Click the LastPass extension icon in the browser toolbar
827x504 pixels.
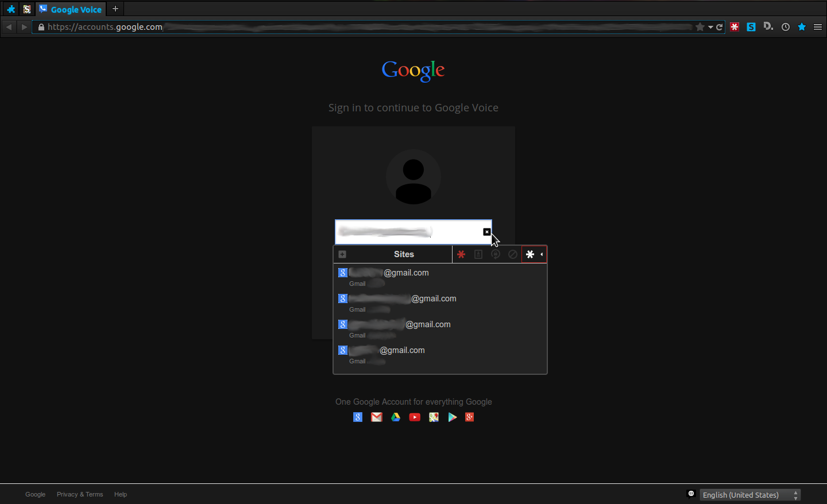pos(735,27)
